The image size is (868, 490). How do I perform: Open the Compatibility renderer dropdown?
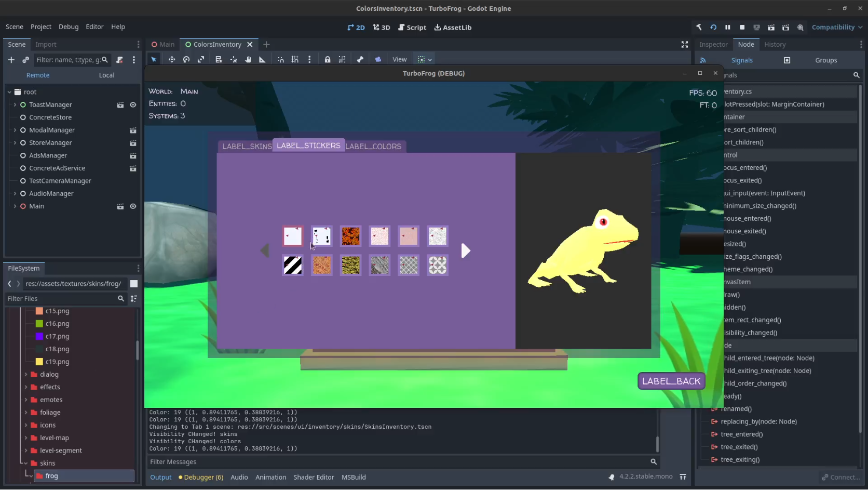click(x=837, y=27)
